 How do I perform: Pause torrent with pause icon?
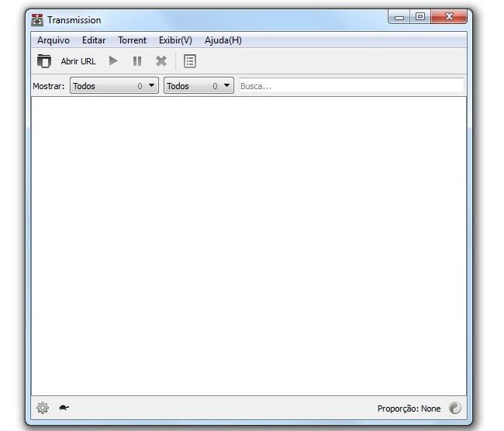pyautogui.click(x=137, y=61)
